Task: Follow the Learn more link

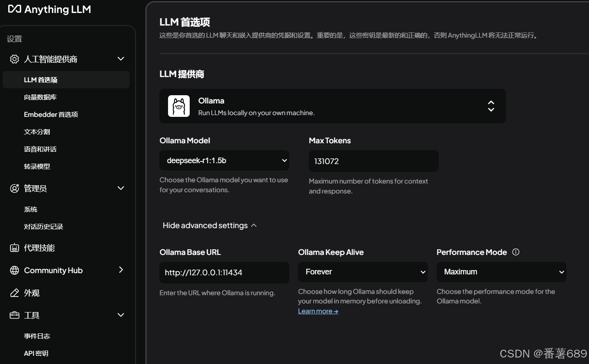Action: 318,311
